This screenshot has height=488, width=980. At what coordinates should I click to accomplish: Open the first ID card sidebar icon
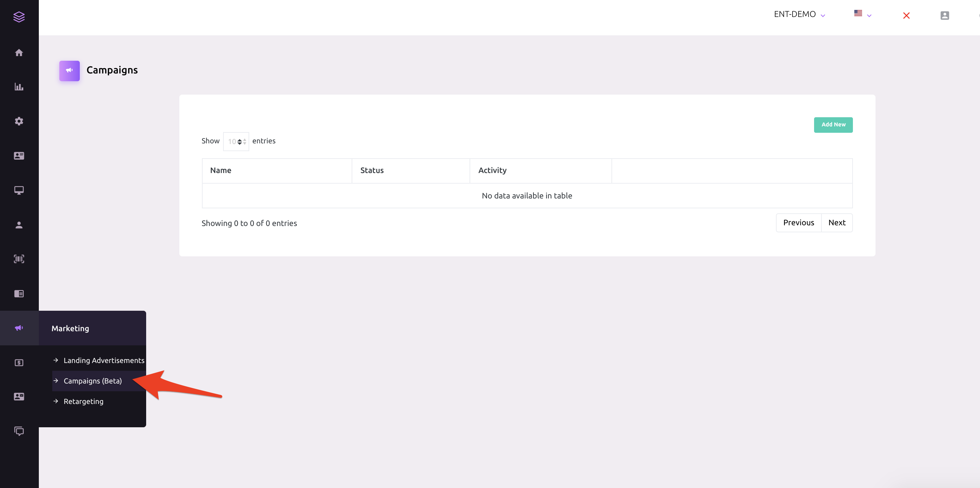pos(19,156)
